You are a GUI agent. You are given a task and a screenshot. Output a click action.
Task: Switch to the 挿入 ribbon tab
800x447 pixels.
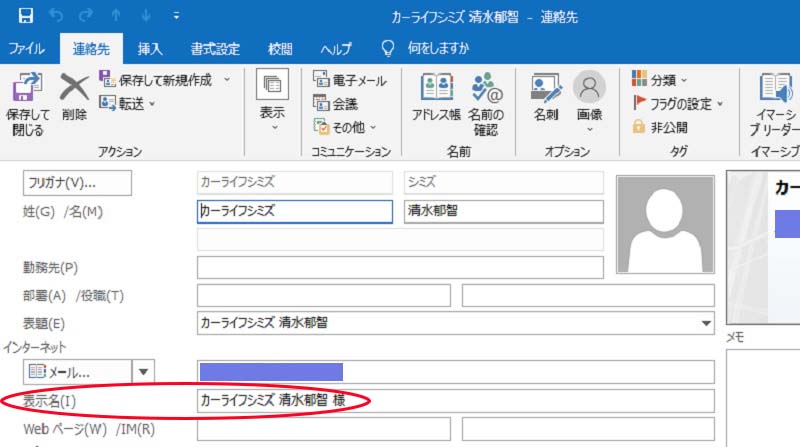click(x=150, y=49)
